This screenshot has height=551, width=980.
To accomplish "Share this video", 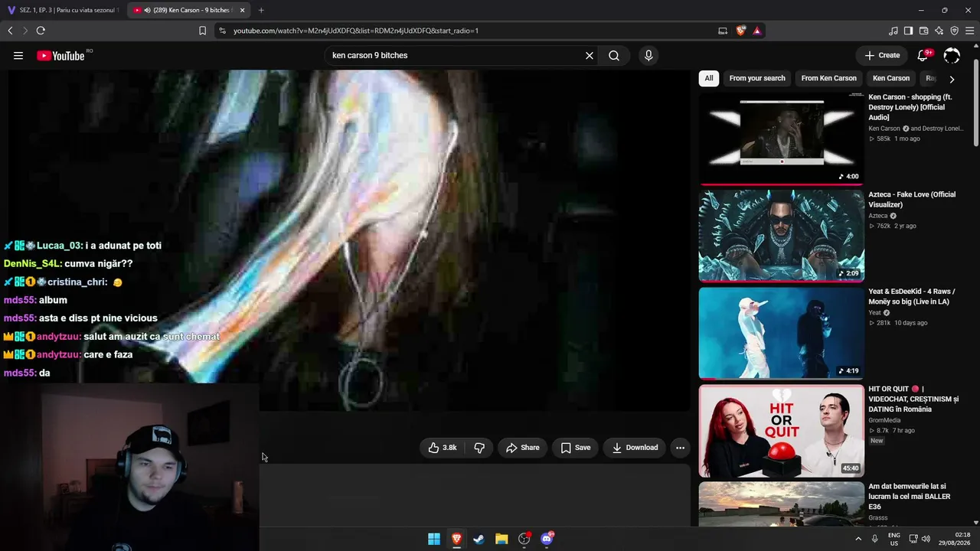I will tap(522, 448).
